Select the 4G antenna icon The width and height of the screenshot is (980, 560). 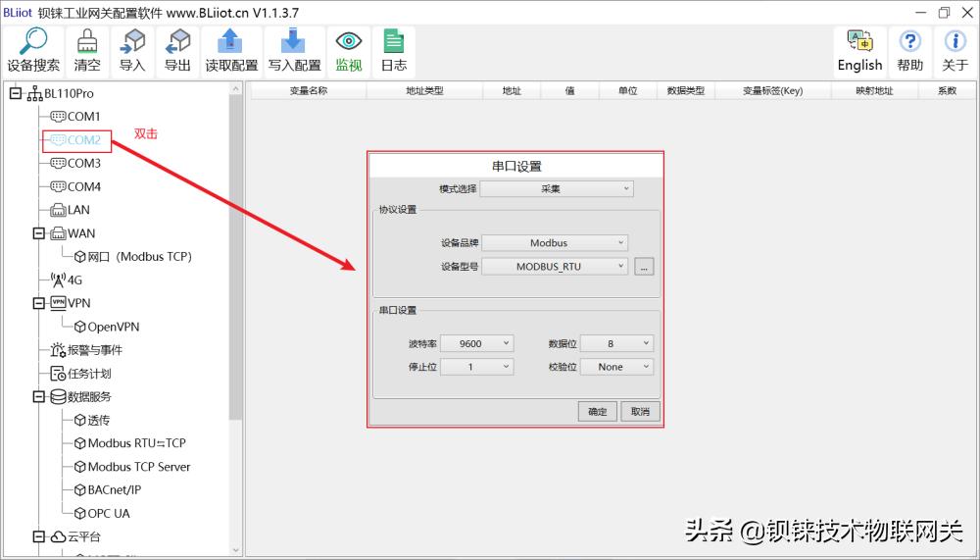pos(58,280)
